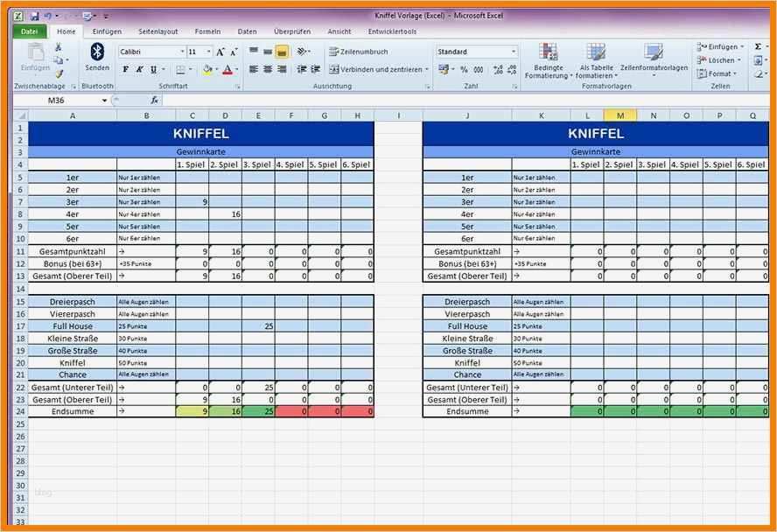This screenshot has height=532, width=777.
Task: Open the Format dropdown in Zellen group
Action: pyautogui.click(x=717, y=73)
